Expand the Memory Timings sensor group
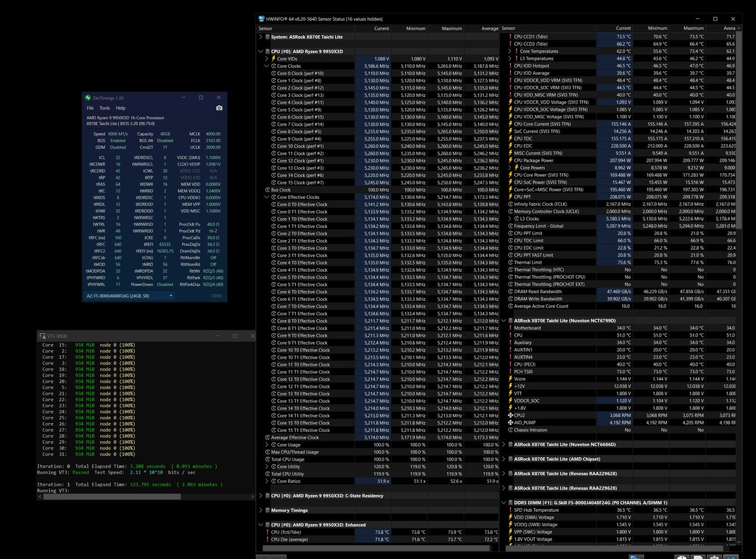This screenshot has height=559, width=756. click(260, 510)
